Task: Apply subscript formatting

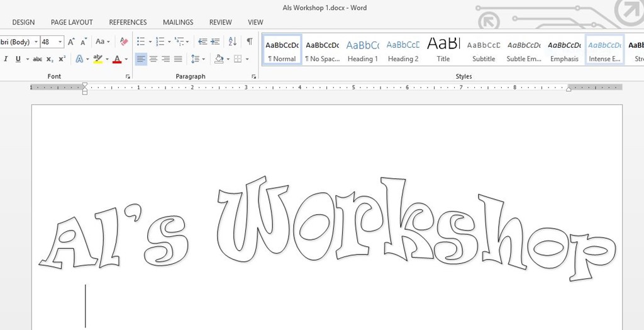Action: coord(50,59)
